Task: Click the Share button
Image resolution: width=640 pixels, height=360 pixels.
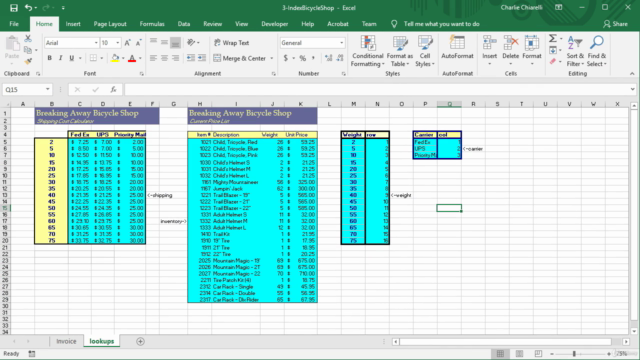Action: point(616,24)
